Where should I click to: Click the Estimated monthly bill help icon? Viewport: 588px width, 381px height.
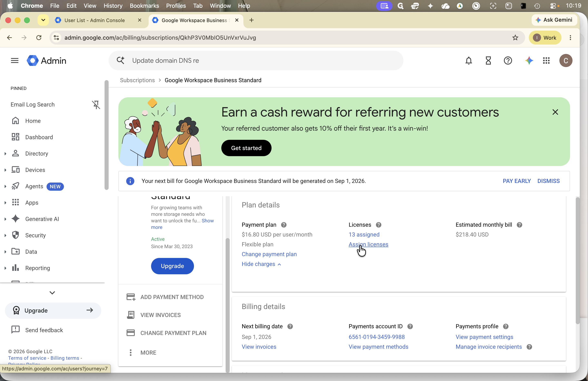tap(519, 225)
